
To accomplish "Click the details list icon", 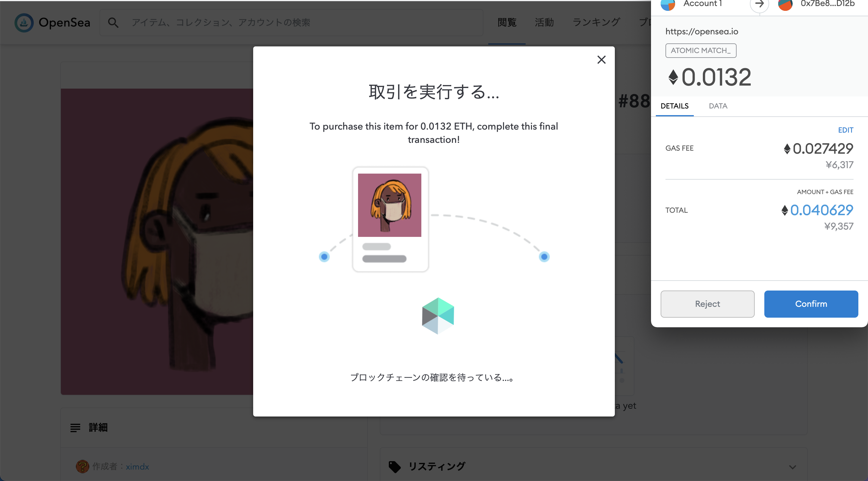I will point(75,427).
